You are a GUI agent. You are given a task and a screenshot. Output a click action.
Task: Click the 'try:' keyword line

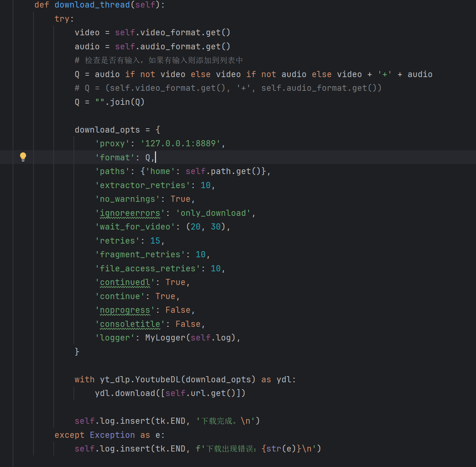click(64, 19)
